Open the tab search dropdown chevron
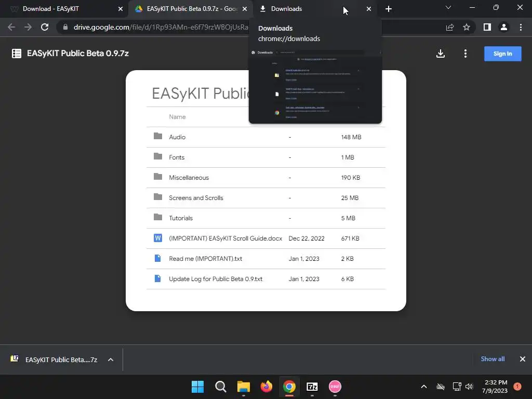Screen dimensions: 532x399 point(448,7)
